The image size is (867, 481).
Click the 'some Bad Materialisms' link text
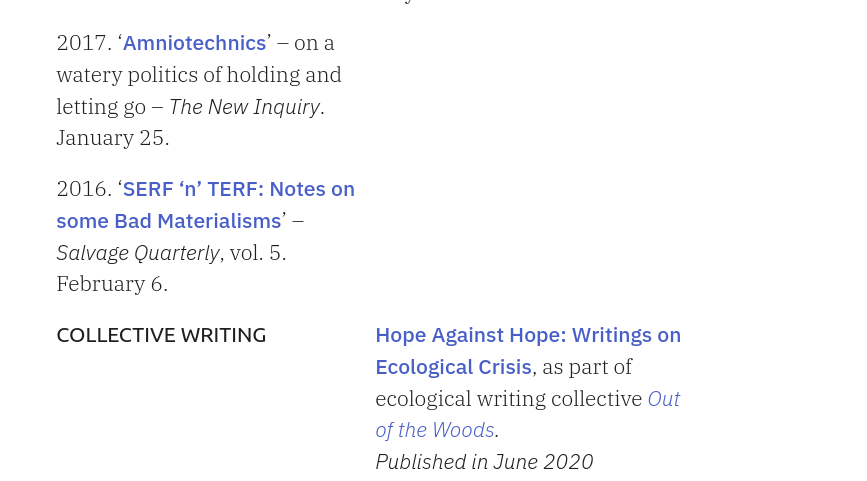coord(169,221)
